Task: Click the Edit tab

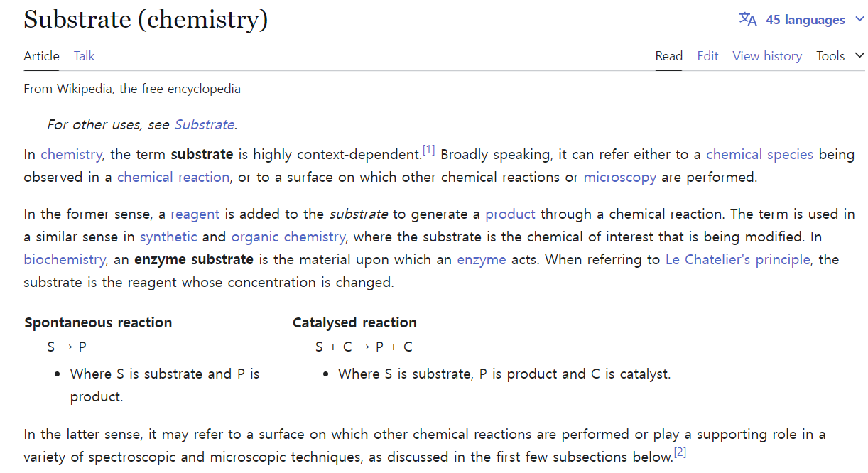Action: (x=707, y=56)
